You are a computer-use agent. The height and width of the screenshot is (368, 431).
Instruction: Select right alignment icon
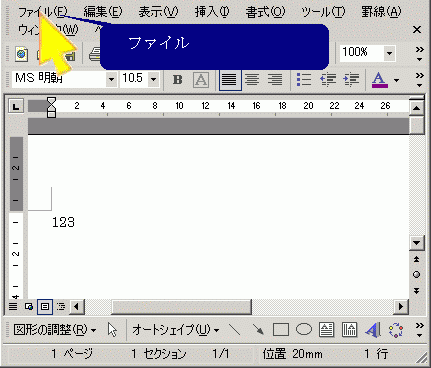coord(275,80)
